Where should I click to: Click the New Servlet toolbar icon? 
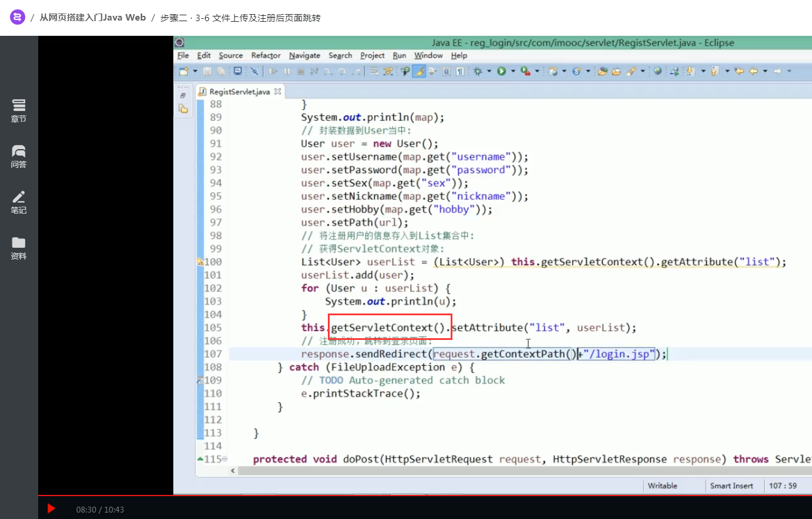pyautogui.click(x=576, y=71)
